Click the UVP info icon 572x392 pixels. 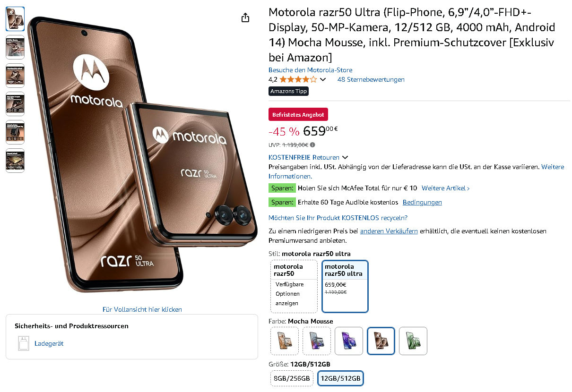[x=312, y=145]
